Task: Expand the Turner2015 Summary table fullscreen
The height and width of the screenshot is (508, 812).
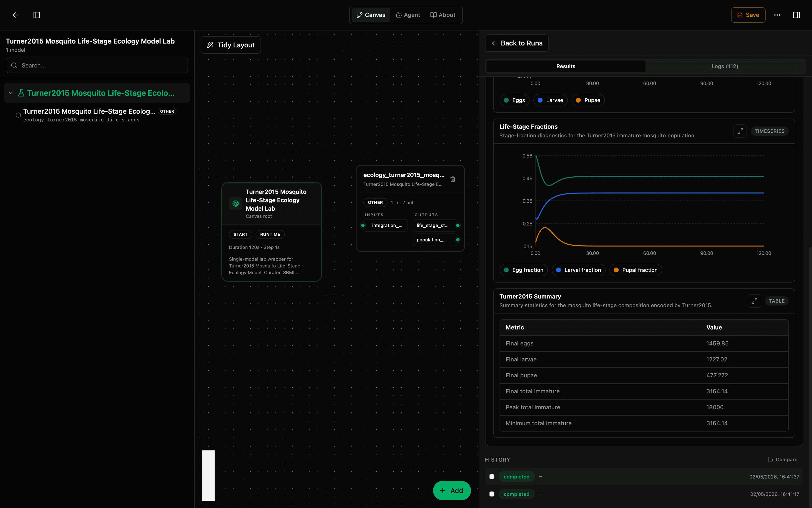Action: pos(754,301)
